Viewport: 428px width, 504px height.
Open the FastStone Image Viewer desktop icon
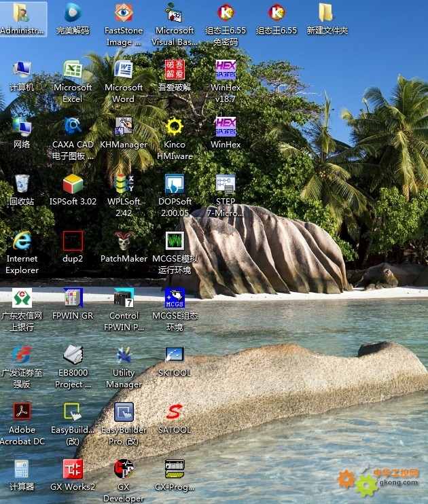[124, 13]
